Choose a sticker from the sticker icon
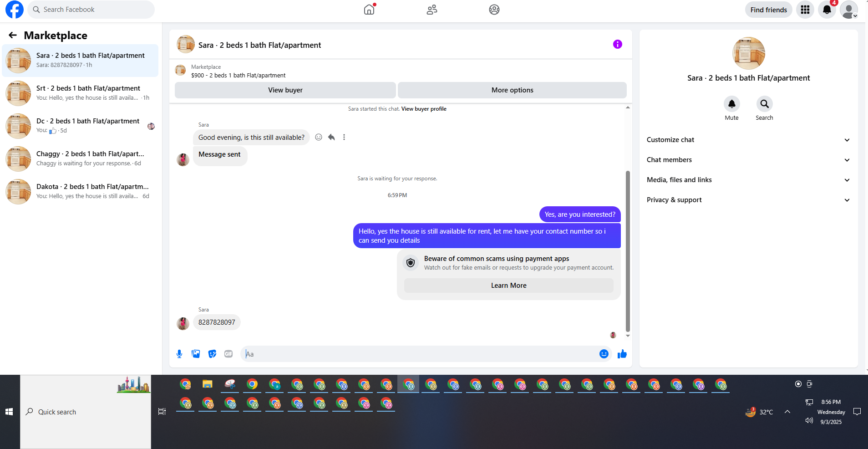868x449 pixels. [212, 354]
